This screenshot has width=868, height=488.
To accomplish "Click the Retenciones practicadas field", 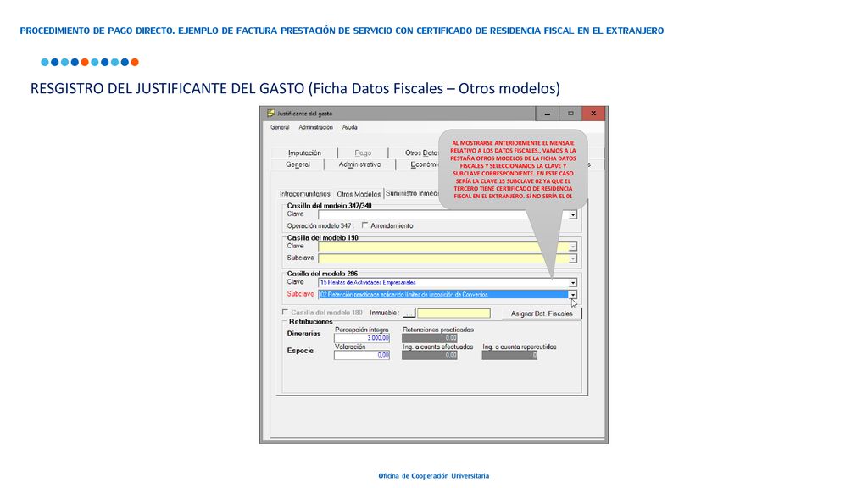I will (430, 338).
